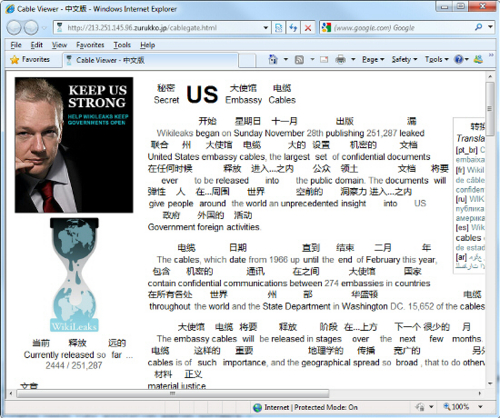Open the Favorites menu
This screenshot has height=418, width=500.
click(90, 45)
